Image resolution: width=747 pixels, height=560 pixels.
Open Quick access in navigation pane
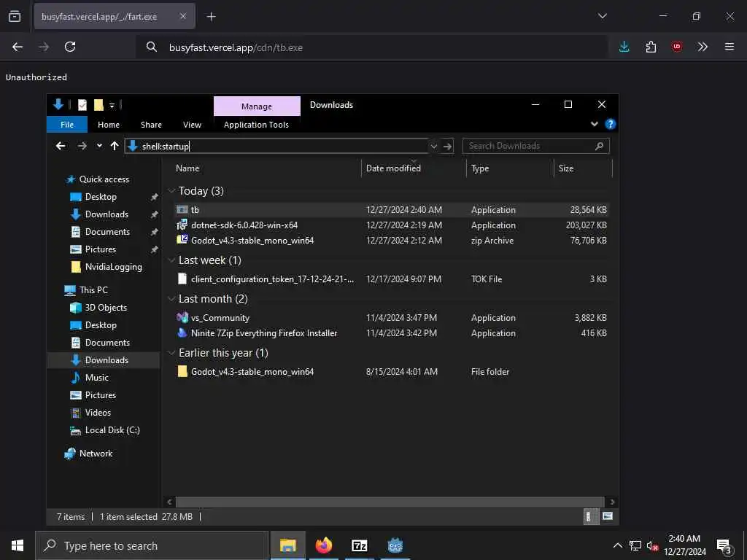(x=104, y=179)
